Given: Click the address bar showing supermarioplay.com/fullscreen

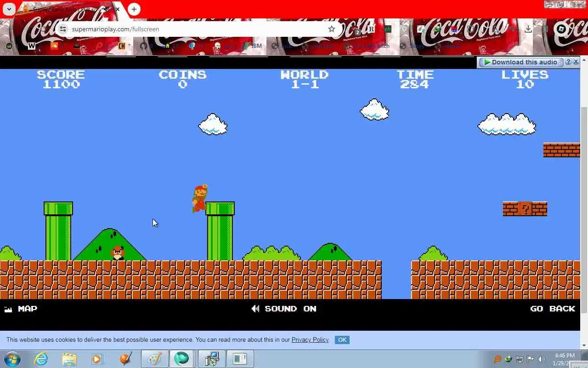Looking at the screenshot, I should tap(198, 29).
